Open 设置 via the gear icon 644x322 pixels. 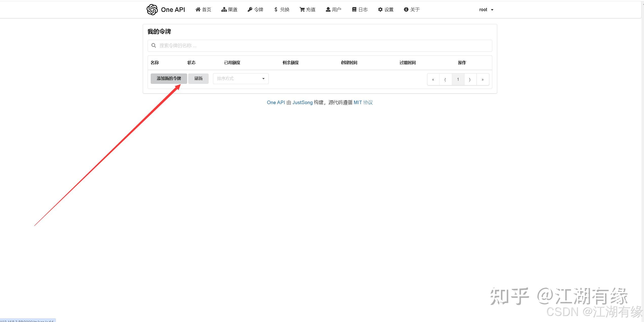coord(380,9)
